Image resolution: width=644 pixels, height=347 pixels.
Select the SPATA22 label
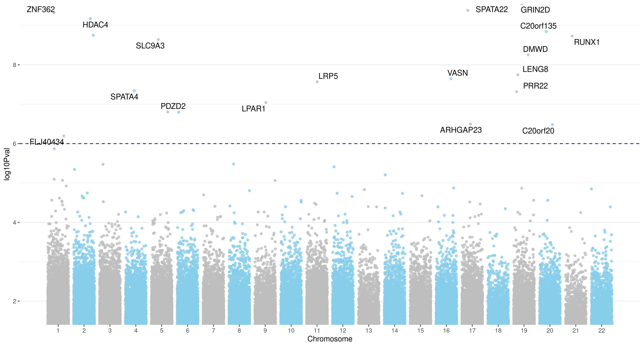click(x=492, y=10)
